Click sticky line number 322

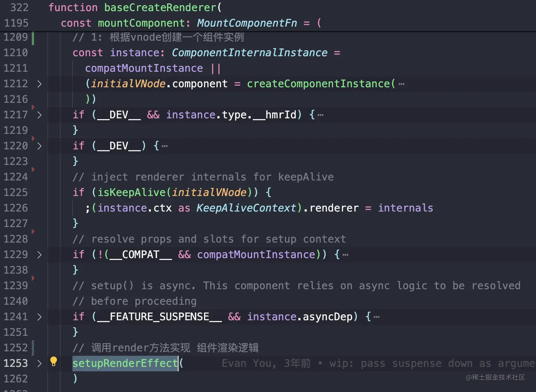click(x=19, y=7)
